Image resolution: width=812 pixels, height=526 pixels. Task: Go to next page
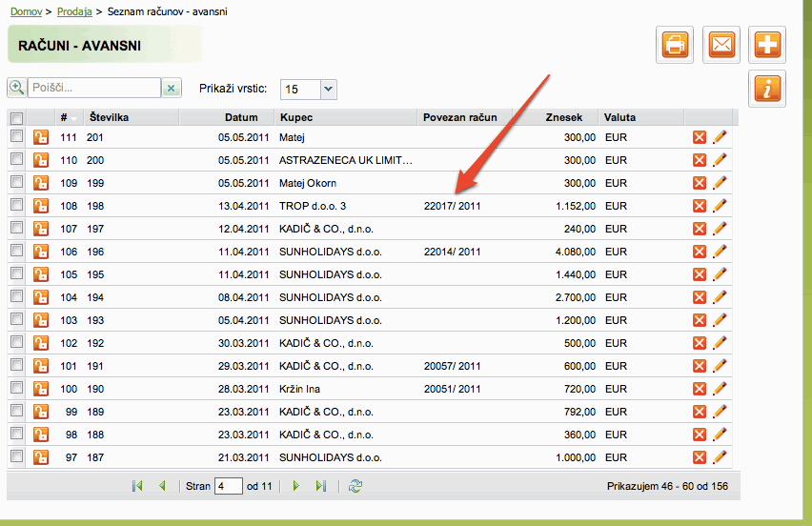295,486
